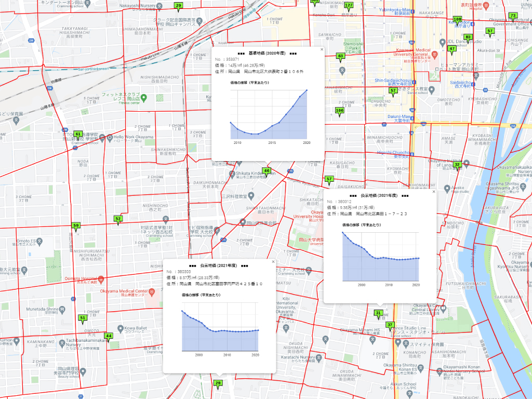Dismiss the popup for No. 380303
This screenshot has width=532, height=399.
(273, 262)
